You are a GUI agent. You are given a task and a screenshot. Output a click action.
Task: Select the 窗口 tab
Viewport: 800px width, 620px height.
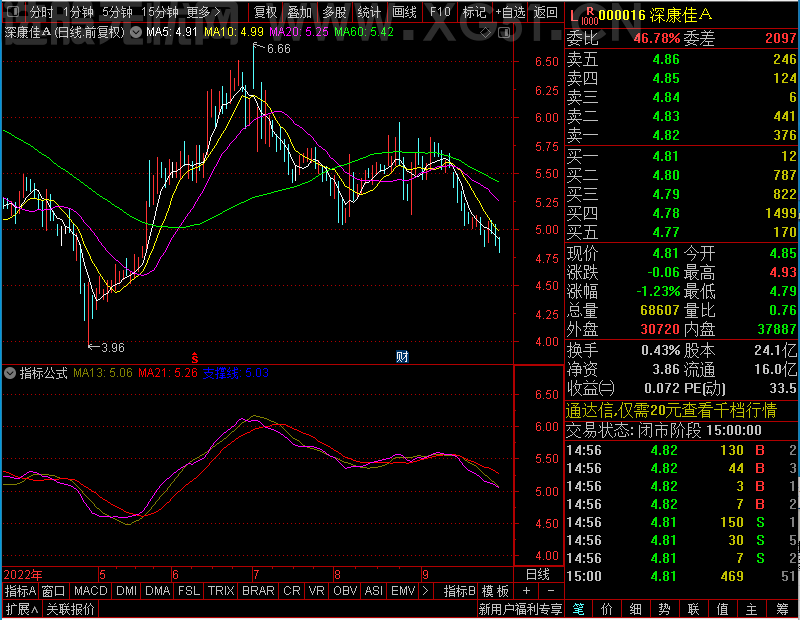click(54, 591)
